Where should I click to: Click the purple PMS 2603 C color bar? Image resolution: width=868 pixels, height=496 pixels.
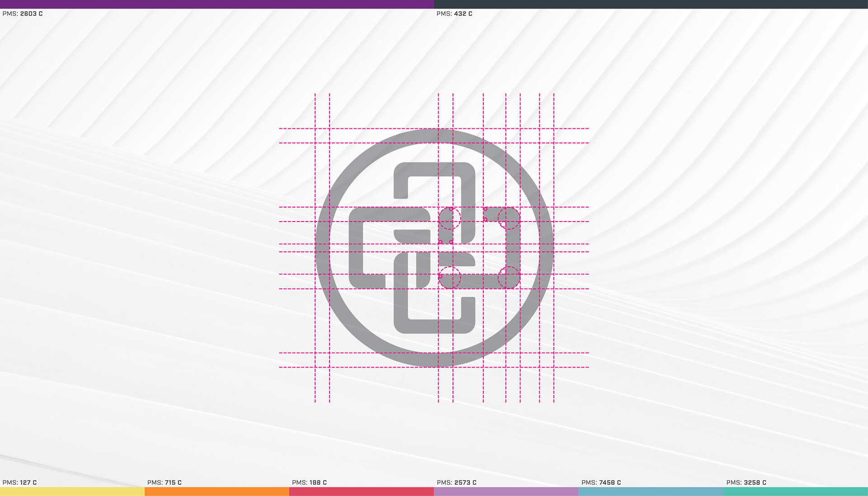[x=217, y=4]
